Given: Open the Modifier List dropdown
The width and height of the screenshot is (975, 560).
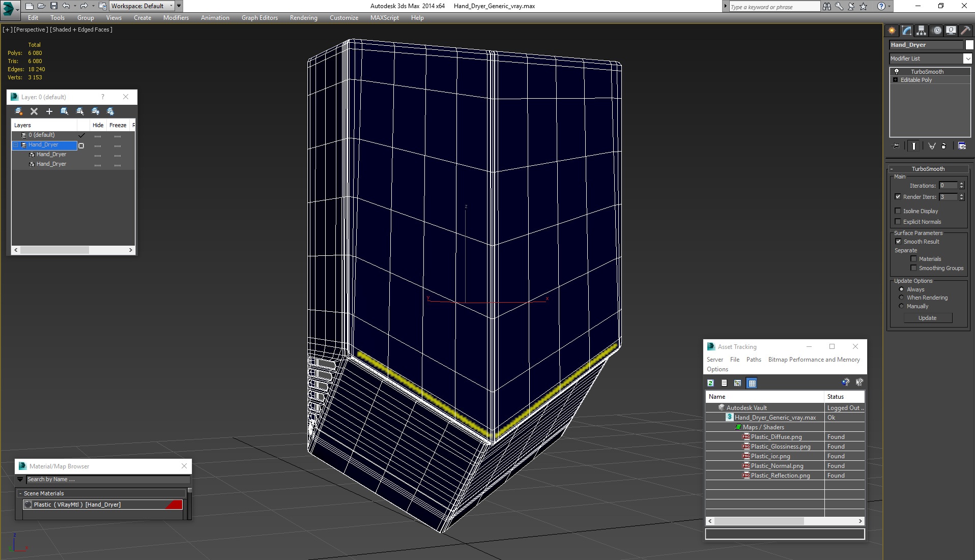Looking at the screenshot, I should click(x=967, y=58).
